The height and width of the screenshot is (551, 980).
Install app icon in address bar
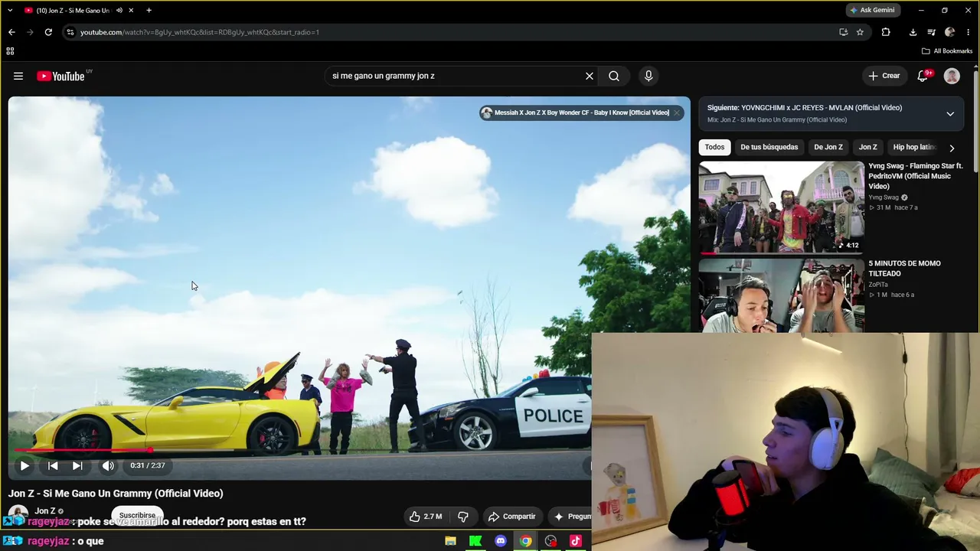point(843,32)
